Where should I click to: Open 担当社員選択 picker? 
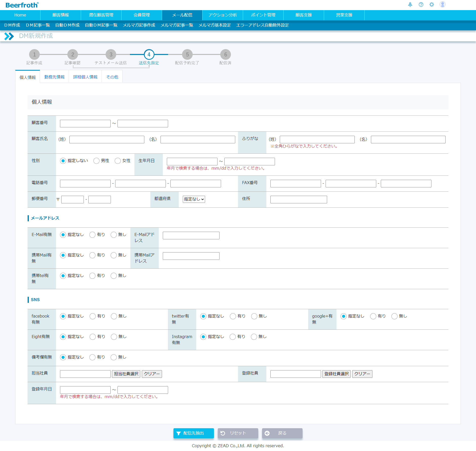tap(126, 374)
